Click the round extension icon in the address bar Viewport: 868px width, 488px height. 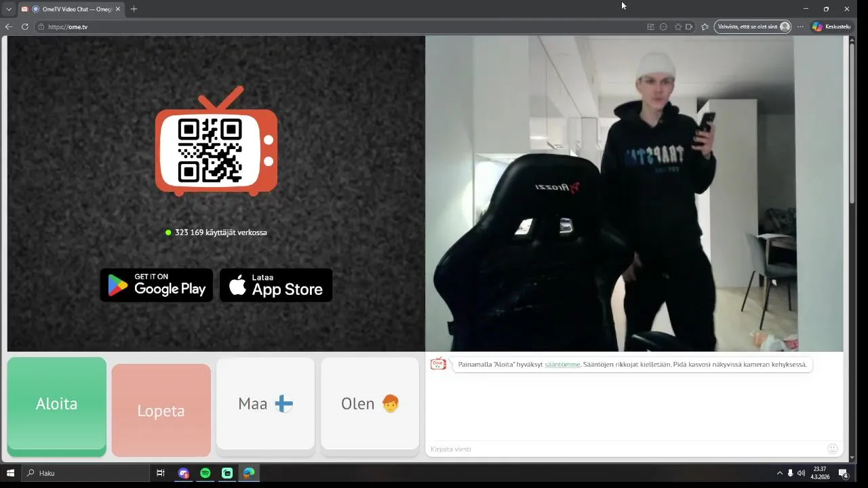[x=664, y=26]
